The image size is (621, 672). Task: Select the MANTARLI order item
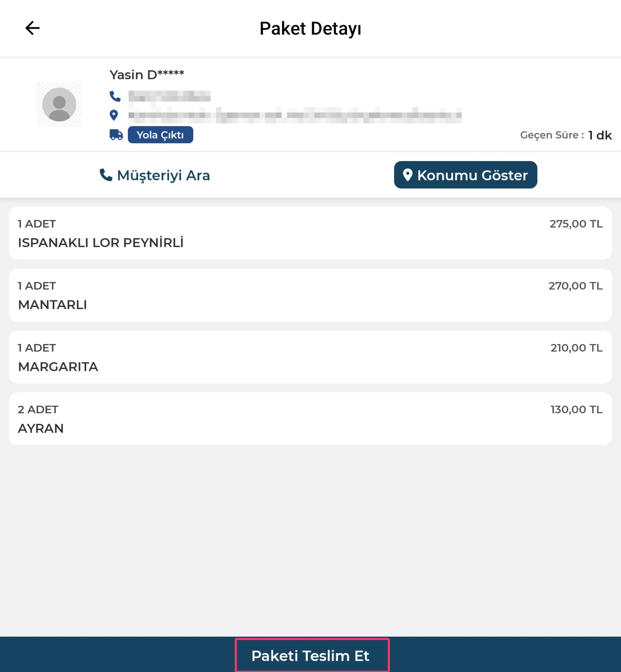[310, 295]
